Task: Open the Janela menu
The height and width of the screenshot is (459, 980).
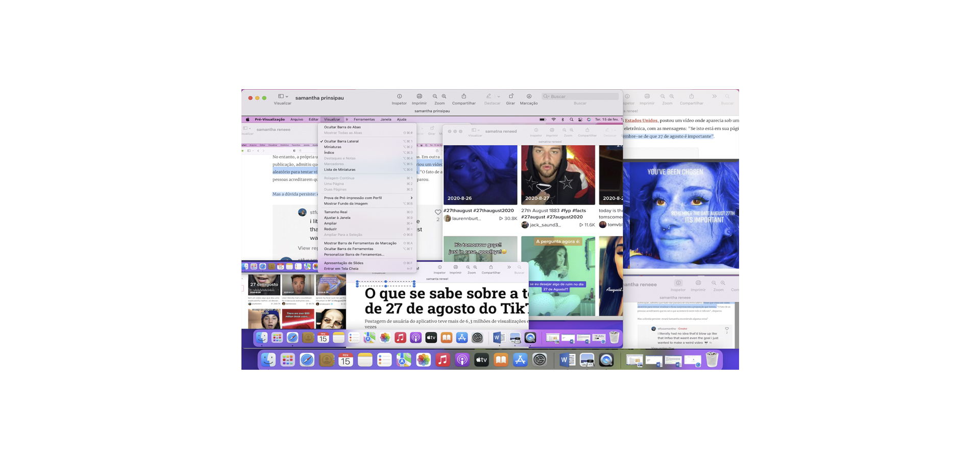Action: (x=386, y=119)
